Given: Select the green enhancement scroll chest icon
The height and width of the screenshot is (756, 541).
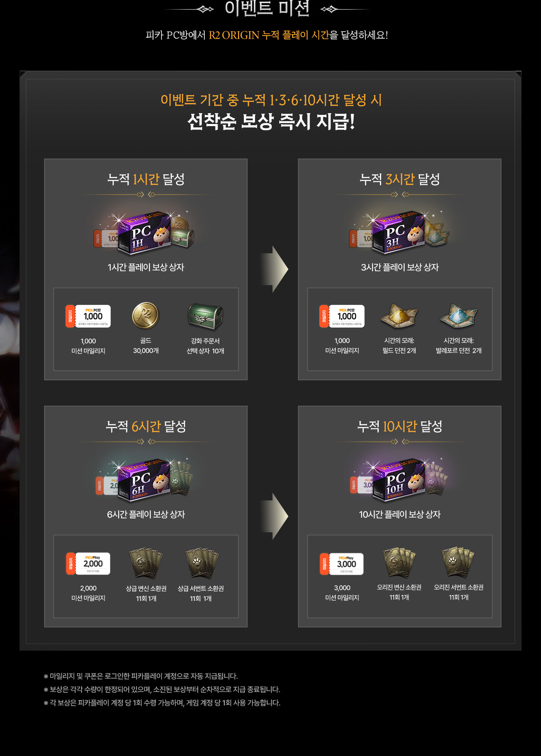Looking at the screenshot, I should click(205, 316).
